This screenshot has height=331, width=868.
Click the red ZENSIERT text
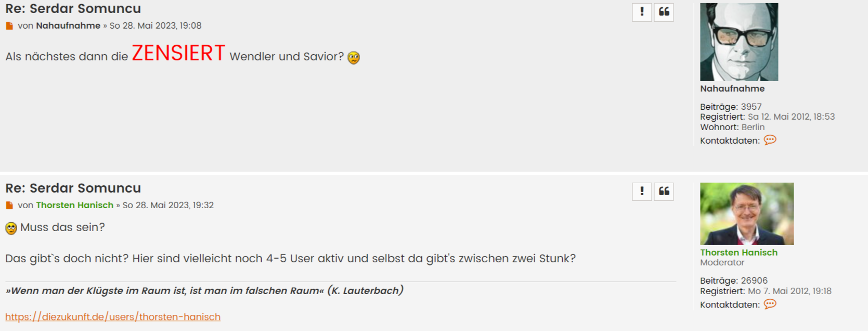pyautogui.click(x=178, y=53)
